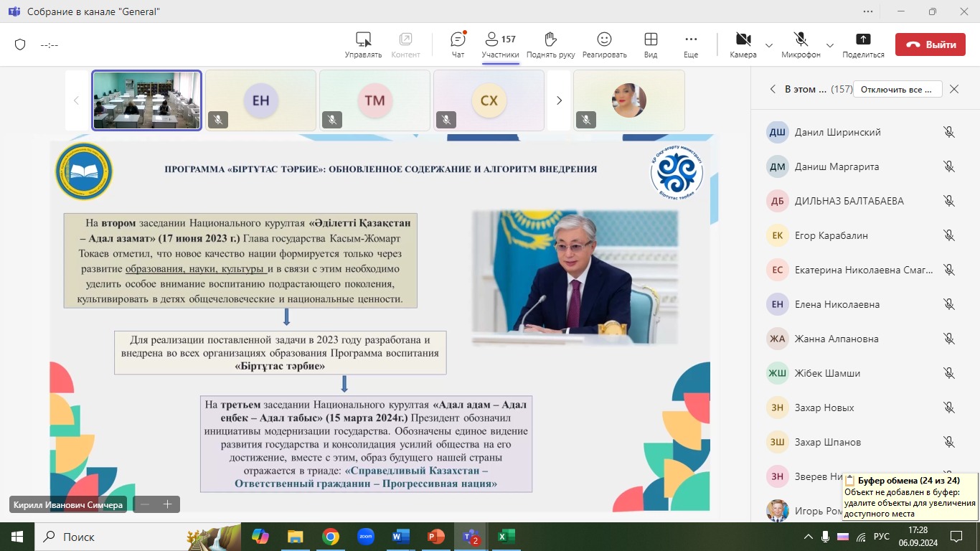Show next participants with right chevron
980x551 pixels.
click(x=559, y=100)
